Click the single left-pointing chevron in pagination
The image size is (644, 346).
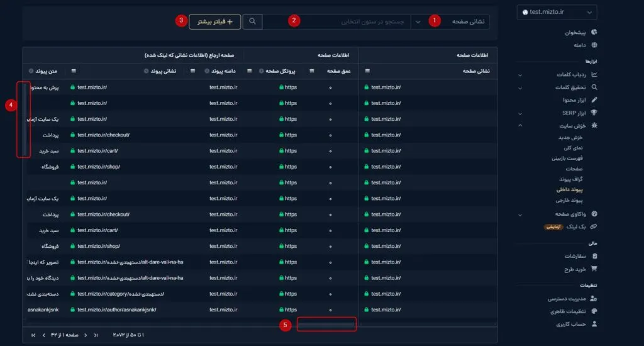click(43, 335)
